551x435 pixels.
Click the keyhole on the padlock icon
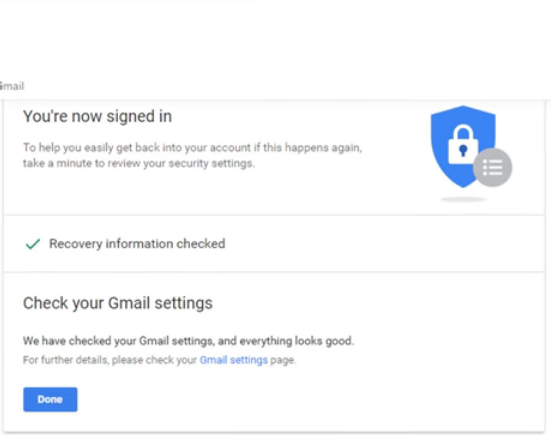(x=463, y=150)
